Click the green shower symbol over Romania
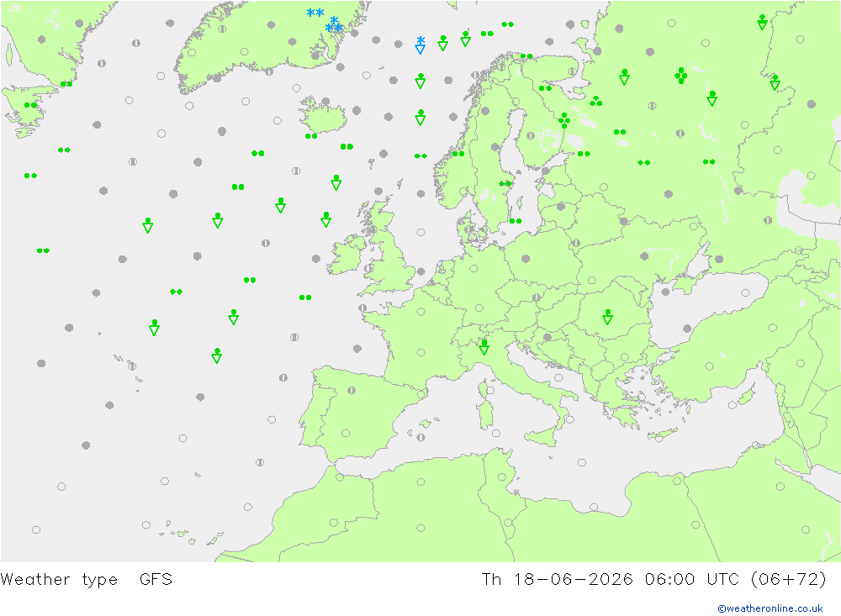This screenshot has height=616, width=841. [607, 317]
